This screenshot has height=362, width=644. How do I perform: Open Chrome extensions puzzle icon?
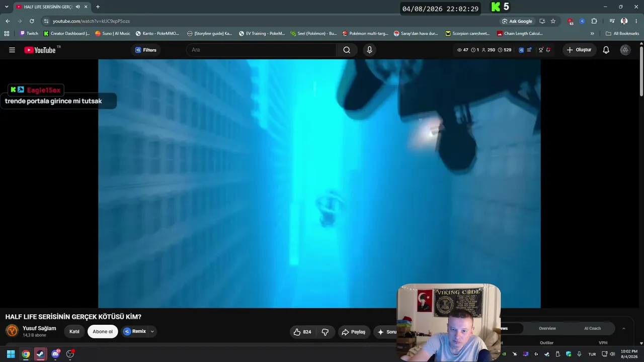pos(594,21)
